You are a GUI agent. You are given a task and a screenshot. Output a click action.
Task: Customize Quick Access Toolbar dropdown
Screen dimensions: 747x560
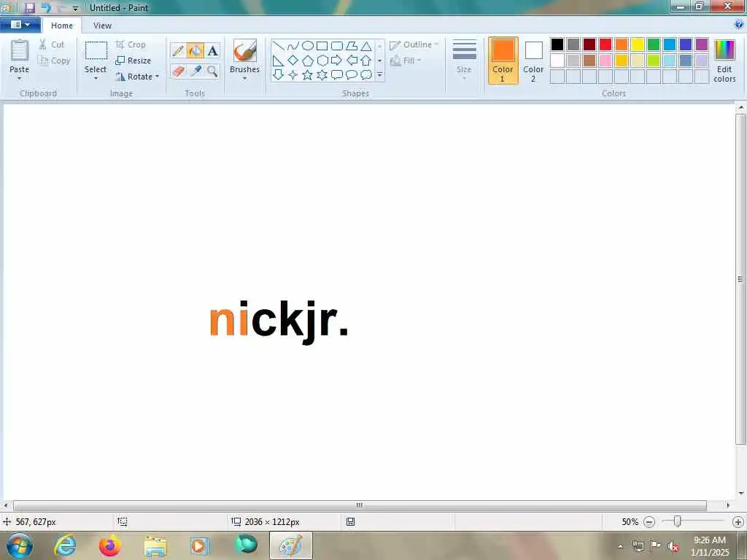[x=75, y=8]
